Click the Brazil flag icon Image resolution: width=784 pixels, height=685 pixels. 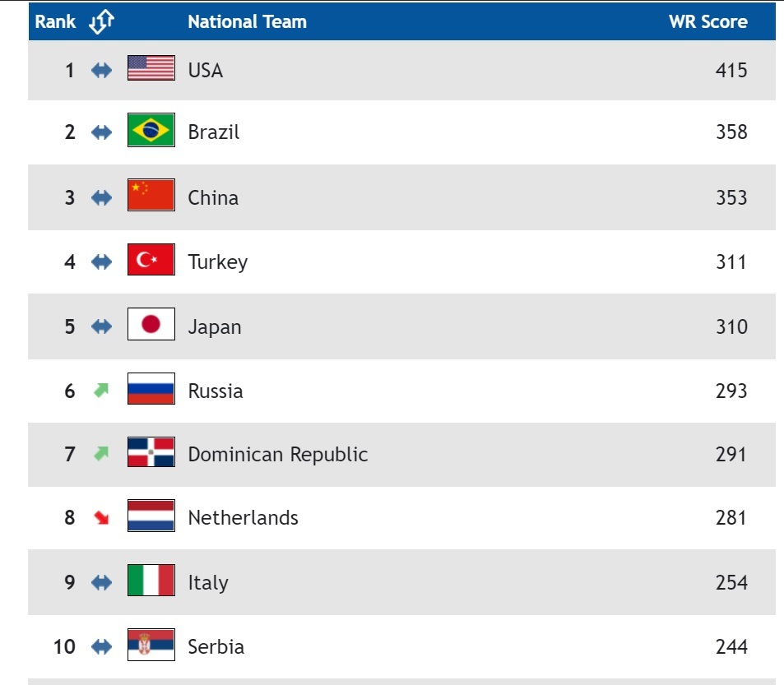tap(151, 131)
